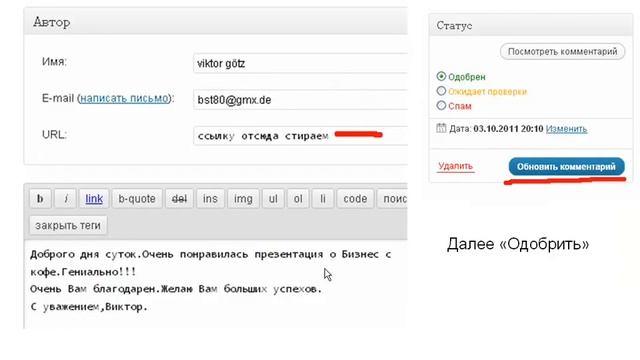The image size is (640, 360).
Task: Insert code tag with code button
Action: (355, 199)
